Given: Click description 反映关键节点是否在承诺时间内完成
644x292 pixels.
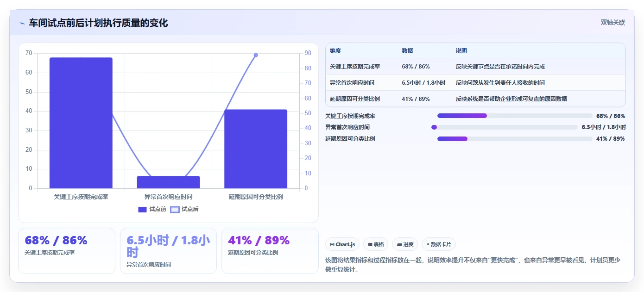Looking at the screenshot, I should tap(500, 67).
